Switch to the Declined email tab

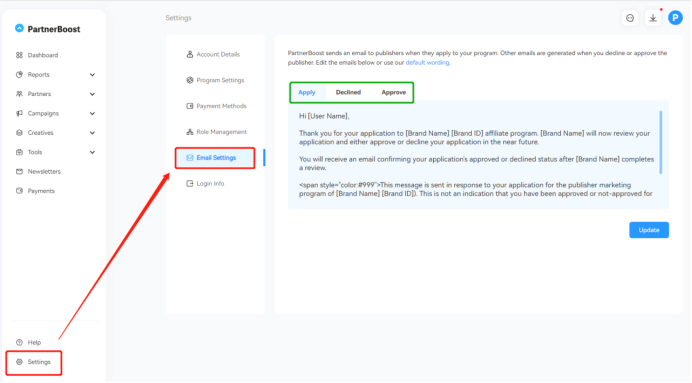(348, 92)
